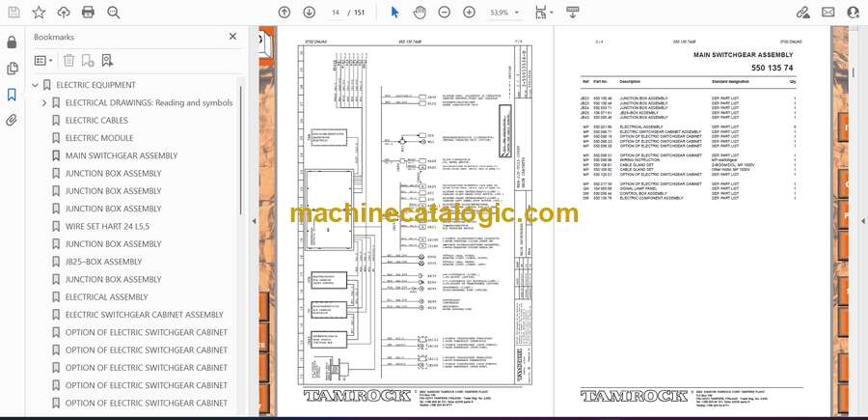Screen dimensions: 868x420
Task: Expand ELECTRICAL DRAWINGS: Reading and symbols
Action: point(44,102)
